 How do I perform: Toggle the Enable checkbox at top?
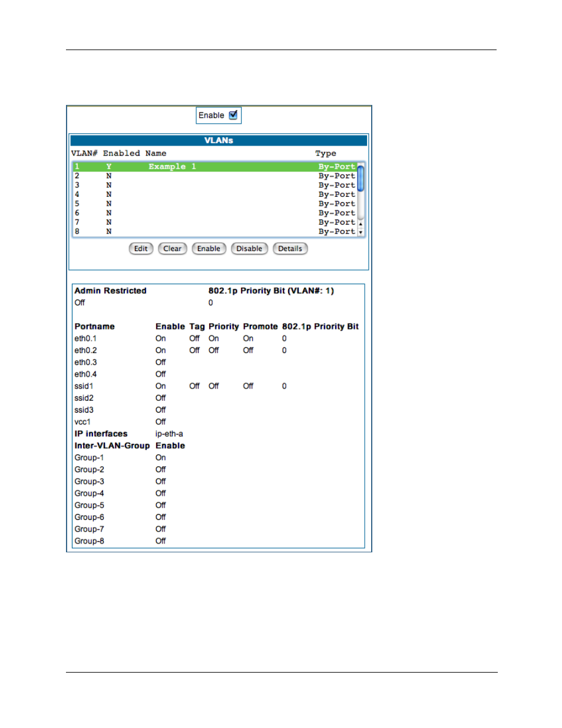[233, 115]
